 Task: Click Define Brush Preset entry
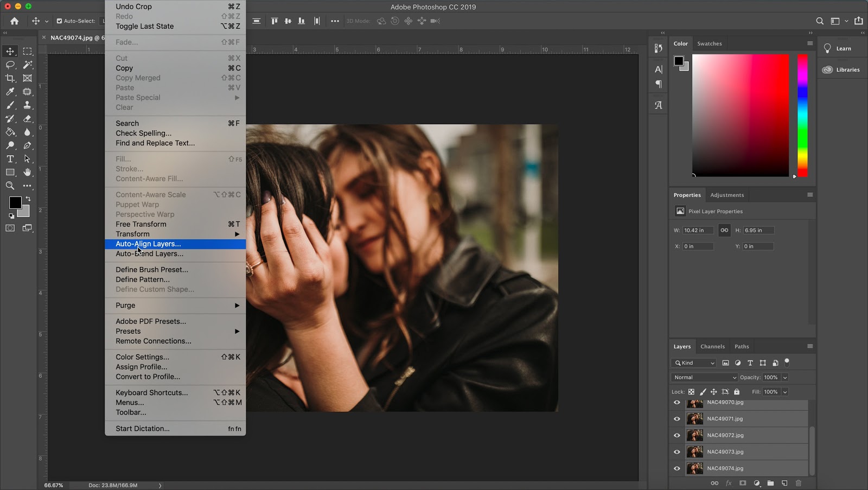[175, 269]
